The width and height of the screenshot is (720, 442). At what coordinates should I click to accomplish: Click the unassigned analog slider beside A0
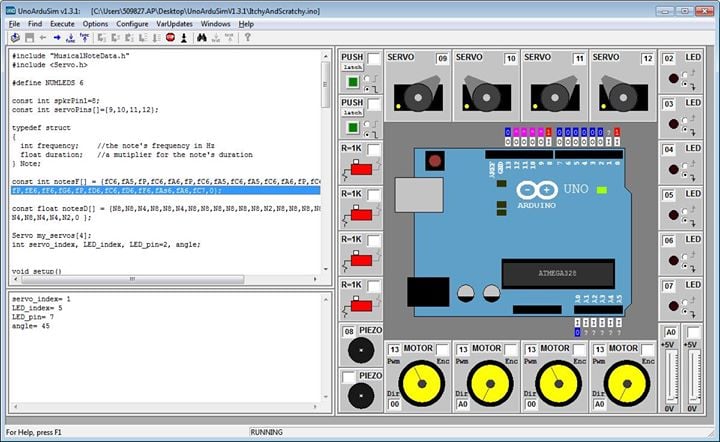[x=693, y=376]
